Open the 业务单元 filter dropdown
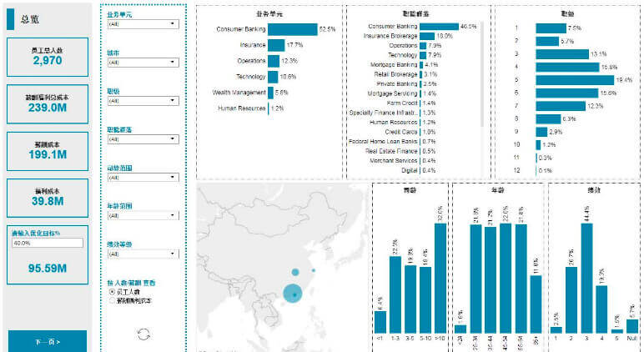This screenshot has width=644, height=352. [143, 24]
